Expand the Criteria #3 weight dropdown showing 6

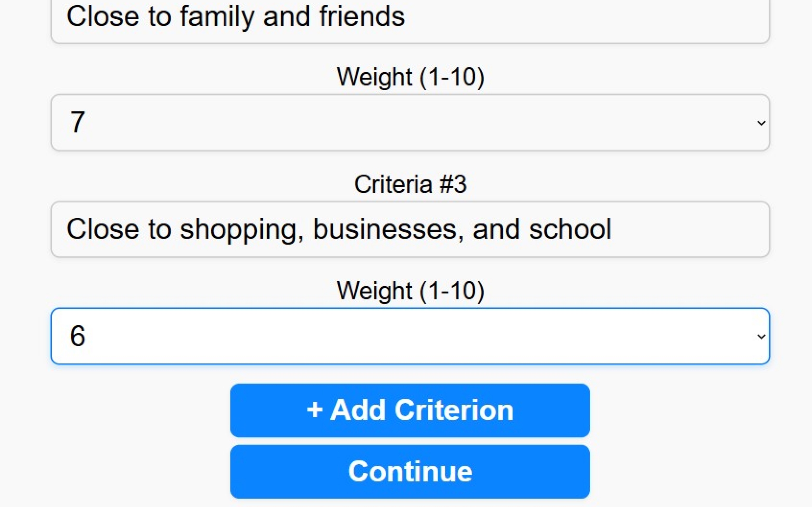click(x=410, y=336)
